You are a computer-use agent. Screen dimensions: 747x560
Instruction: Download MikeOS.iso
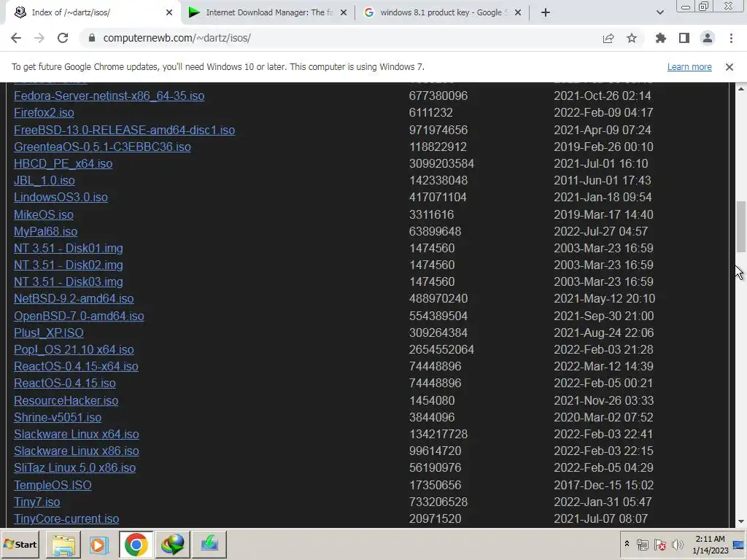pos(43,215)
